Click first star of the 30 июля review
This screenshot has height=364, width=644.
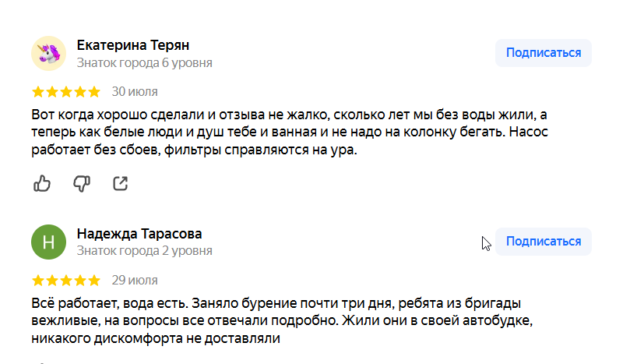[38, 92]
